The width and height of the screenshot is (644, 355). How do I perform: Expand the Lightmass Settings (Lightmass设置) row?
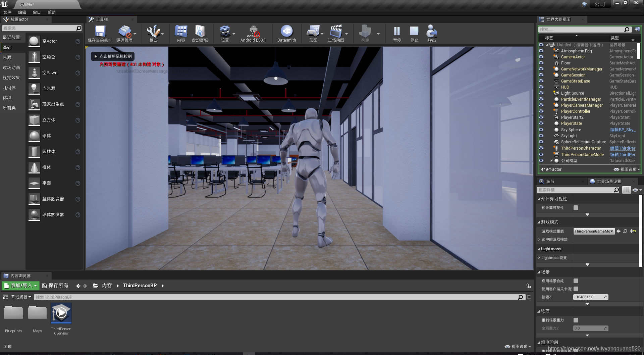point(539,258)
